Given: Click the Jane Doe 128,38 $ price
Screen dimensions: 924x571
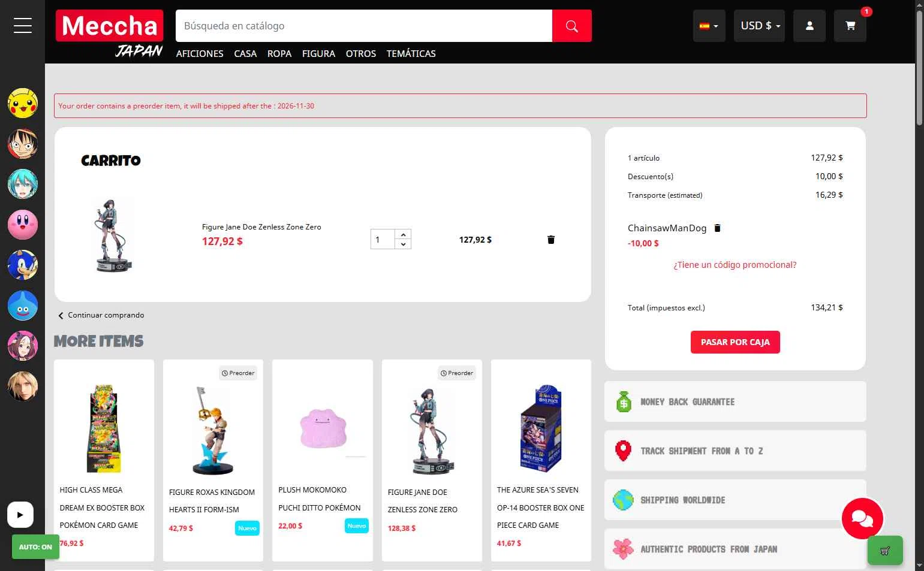Looking at the screenshot, I should [x=402, y=528].
